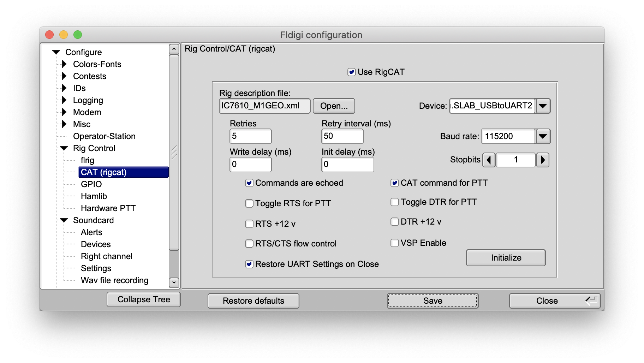
Task: Uncheck CAT command for PTT
Action: click(395, 183)
